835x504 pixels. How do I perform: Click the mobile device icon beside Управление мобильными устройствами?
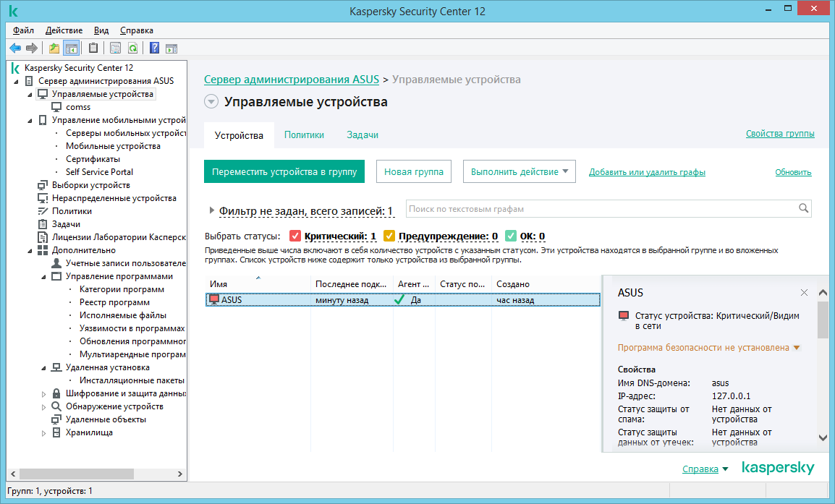coord(43,120)
